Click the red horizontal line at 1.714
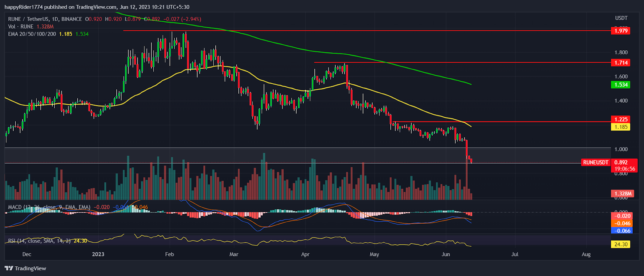644x276 pixels. tap(462, 62)
